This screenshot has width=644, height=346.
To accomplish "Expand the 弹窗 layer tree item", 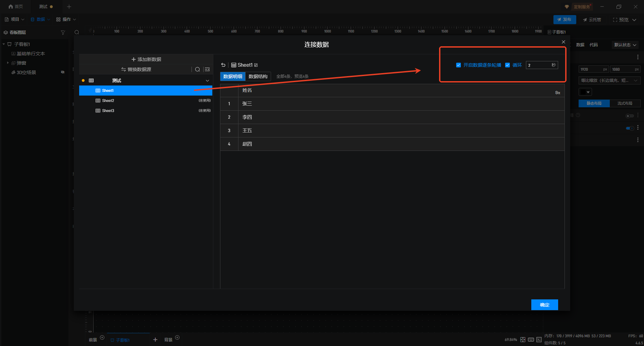I will 8,63.
